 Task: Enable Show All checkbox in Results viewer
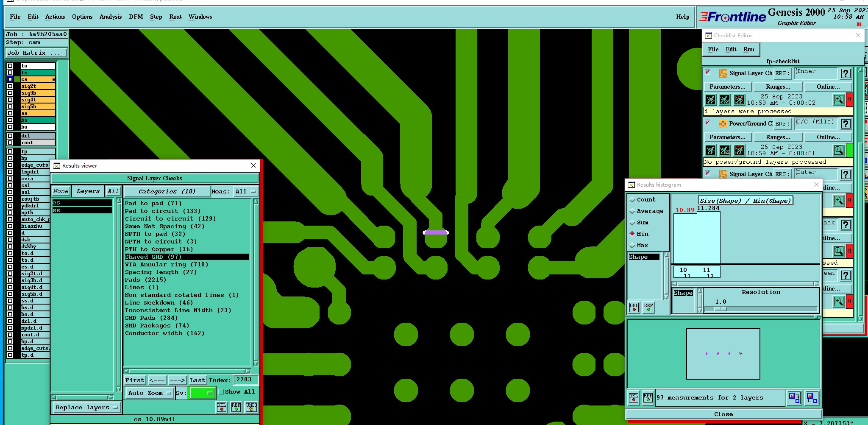click(221, 392)
